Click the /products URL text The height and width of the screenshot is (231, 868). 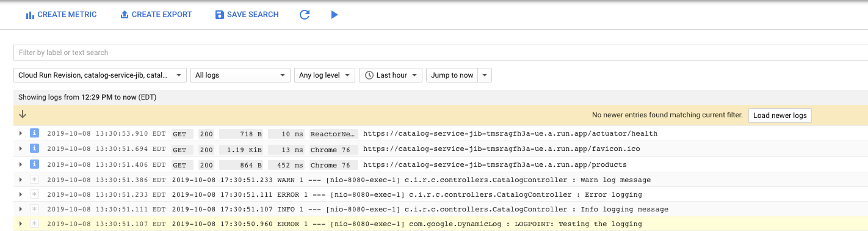[x=494, y=165]
